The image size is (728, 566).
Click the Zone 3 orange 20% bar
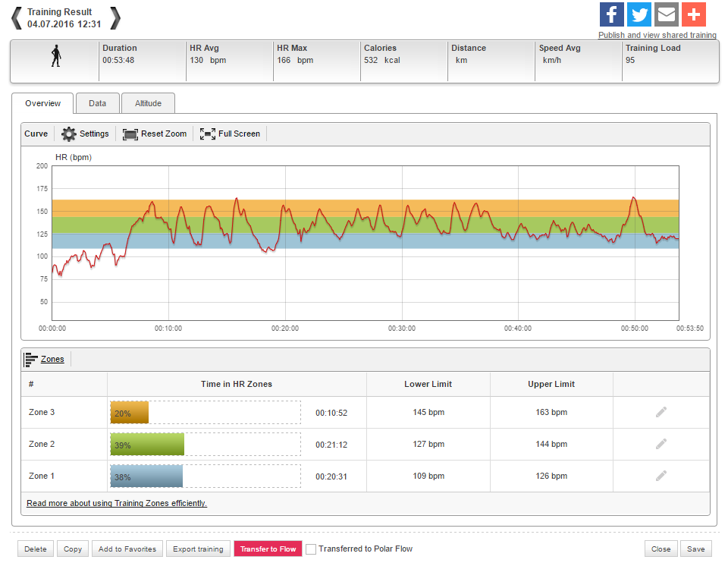pyautogui.click(x=130, y=413)
